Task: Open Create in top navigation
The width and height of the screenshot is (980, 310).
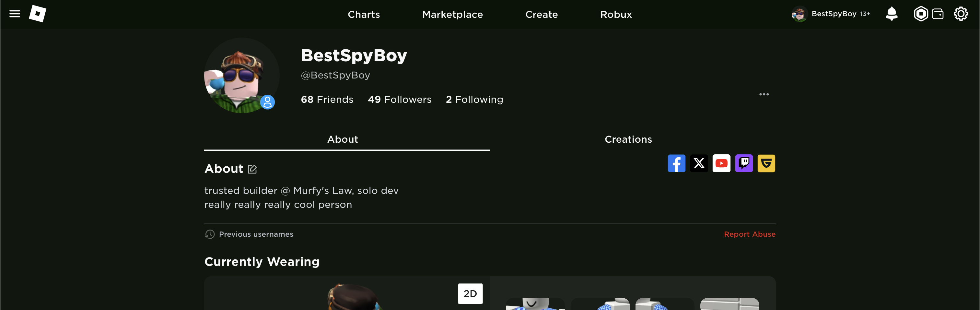Action: coord(541,15)
